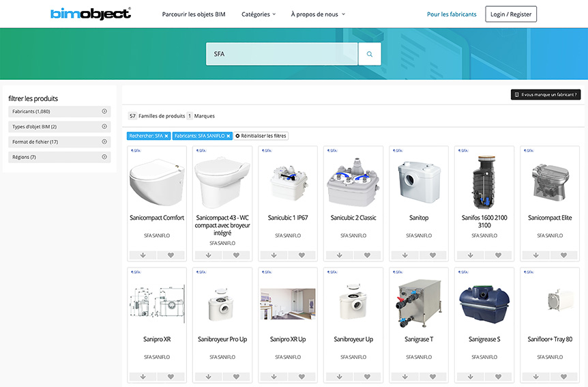Add Sanitop to favorites
The width and height of the screenshot is (588, 387).
coord(432,255)
